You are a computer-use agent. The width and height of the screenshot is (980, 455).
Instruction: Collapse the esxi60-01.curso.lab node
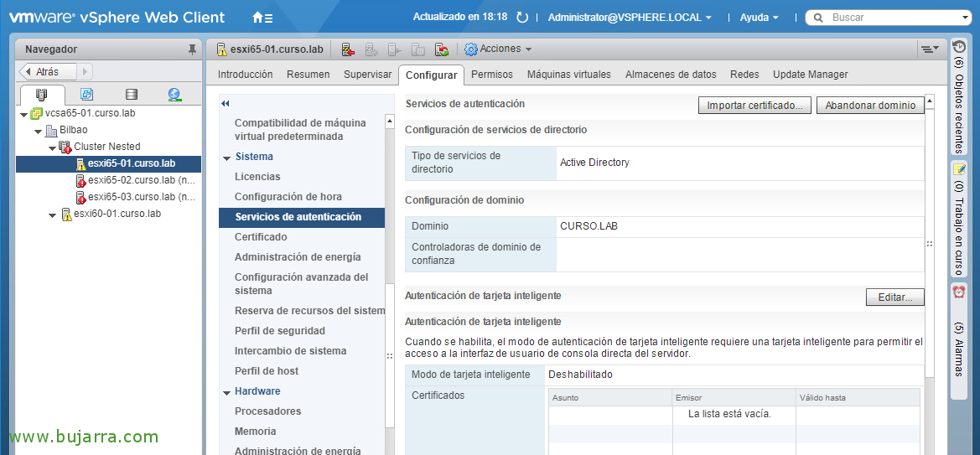coord(53,215)
